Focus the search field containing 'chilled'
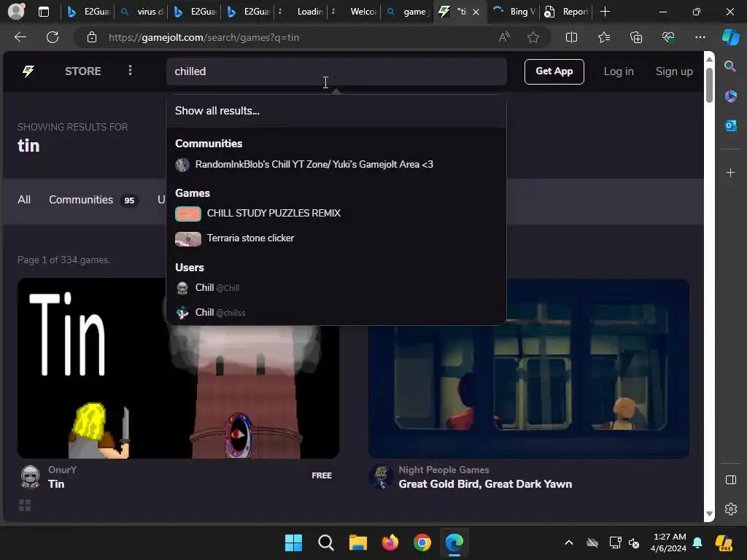 [x=336, y=71]
